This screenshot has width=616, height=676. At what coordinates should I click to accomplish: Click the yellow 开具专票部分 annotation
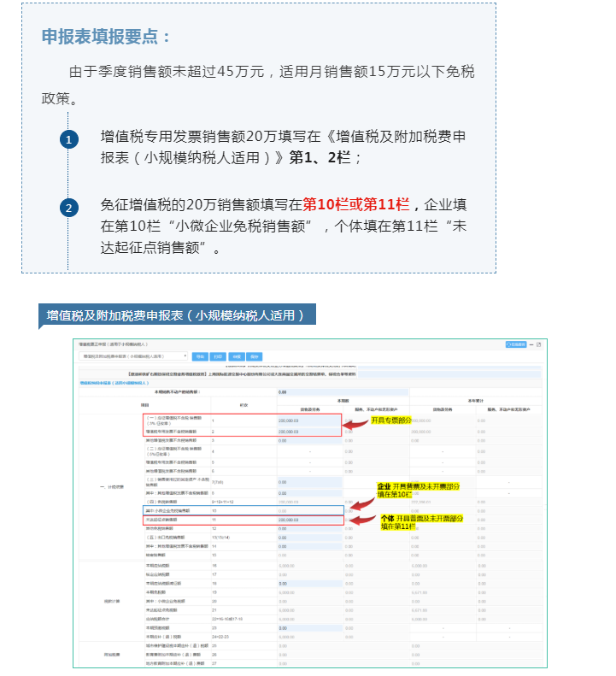tap(390, 420)
